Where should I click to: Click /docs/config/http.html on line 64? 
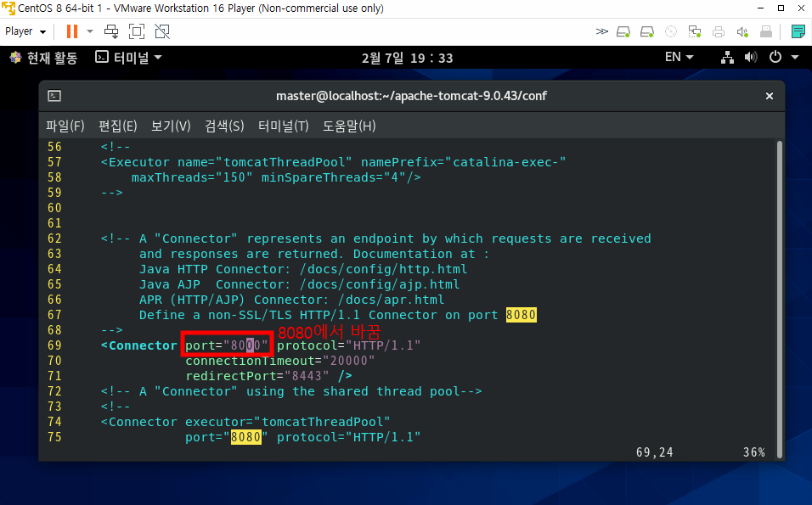(383, 268)
